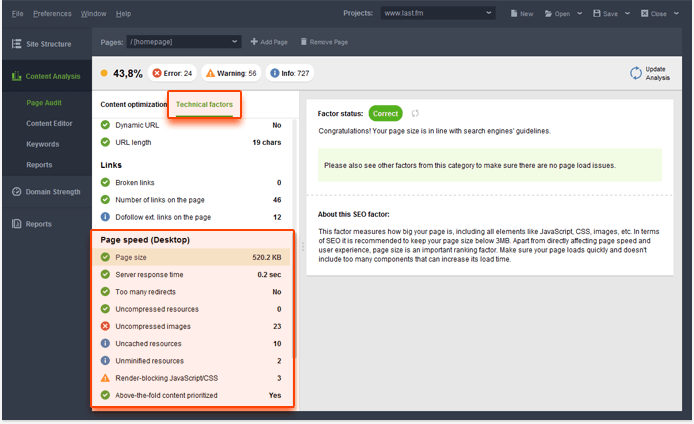This screenshot has width=694, height=424.
Task: Click the Add Page plus icon
Action: click(x=254, y=42)
